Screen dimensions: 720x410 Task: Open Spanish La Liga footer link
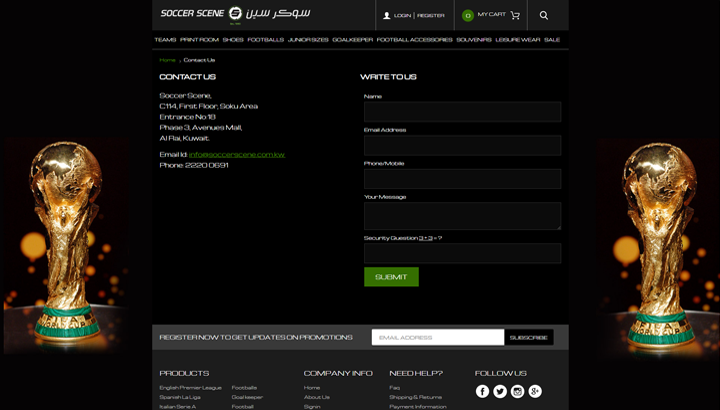pyautogui.click(x=180, y=397)
